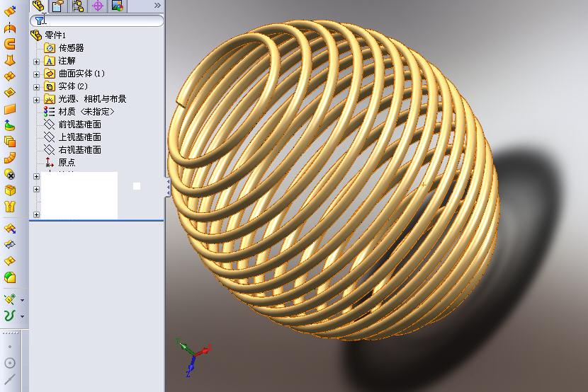This screenshot has height=392, width=588.
Task: Select the Swept Surface tool
Action: (x=10, y=44)
